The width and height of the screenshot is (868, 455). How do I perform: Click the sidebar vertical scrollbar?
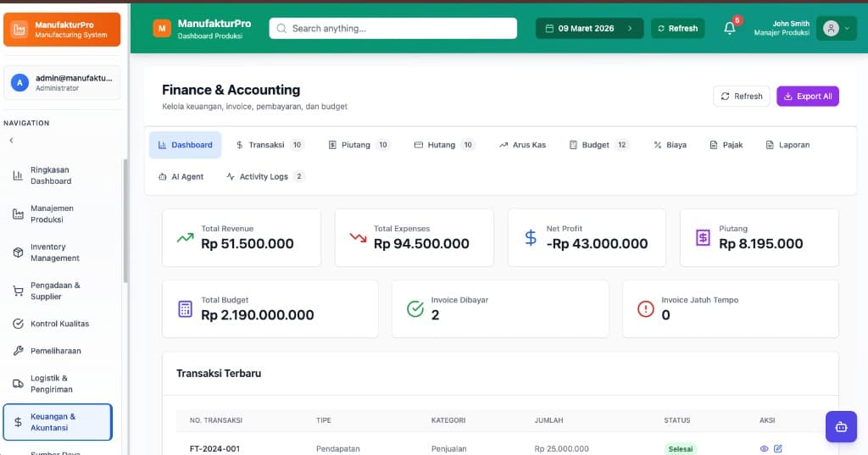tap(125, 220)
